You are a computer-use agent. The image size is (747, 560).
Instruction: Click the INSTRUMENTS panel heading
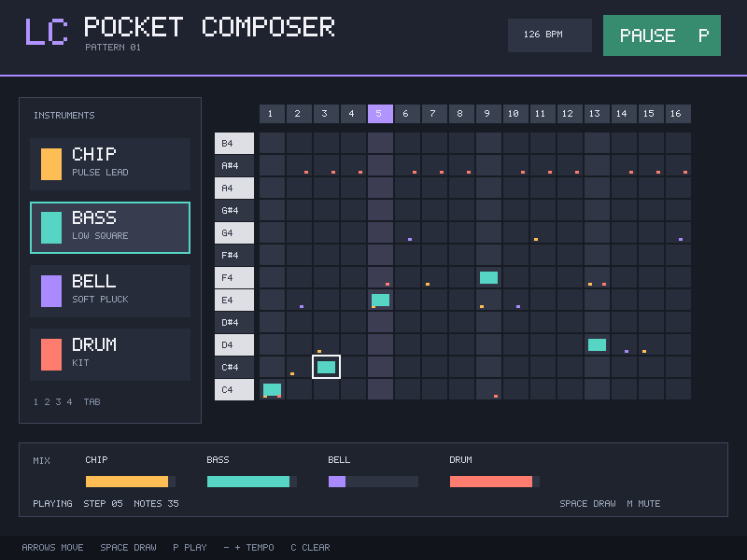point(64,115)
